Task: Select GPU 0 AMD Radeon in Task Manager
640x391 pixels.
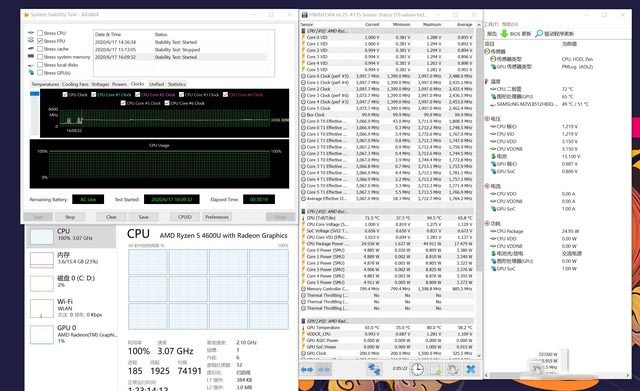Action: (71, 334)
